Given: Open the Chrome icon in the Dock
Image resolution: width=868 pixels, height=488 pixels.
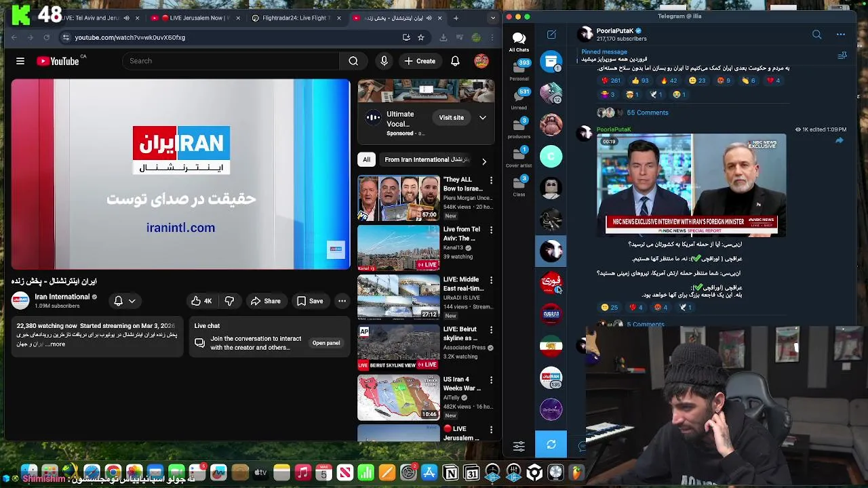Looking at the screenshot, I should (x=113, y=472).
